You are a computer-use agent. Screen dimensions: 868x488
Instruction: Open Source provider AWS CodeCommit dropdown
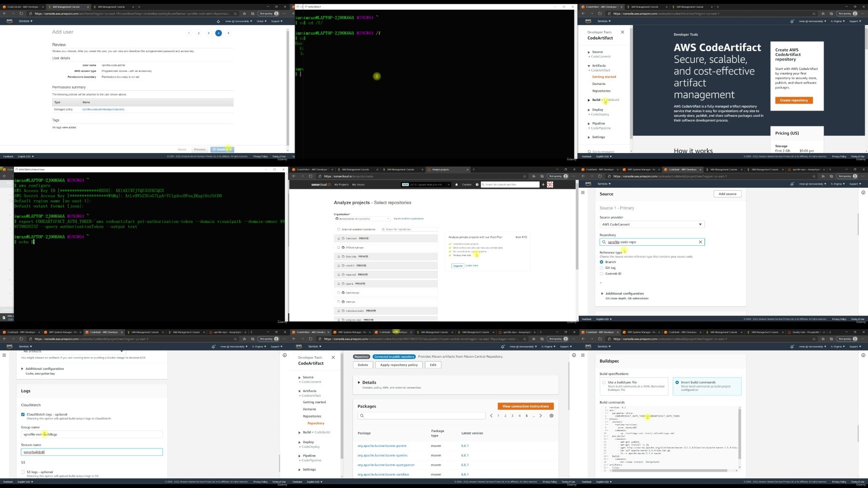[652, 224]
